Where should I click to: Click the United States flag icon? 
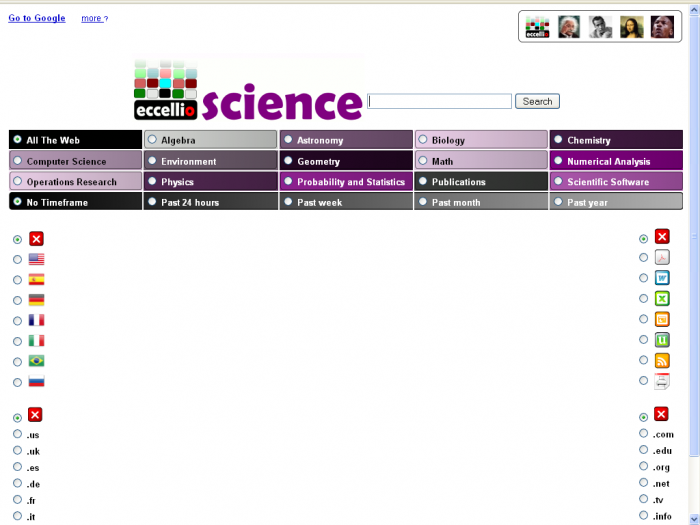tap(37, 259)
